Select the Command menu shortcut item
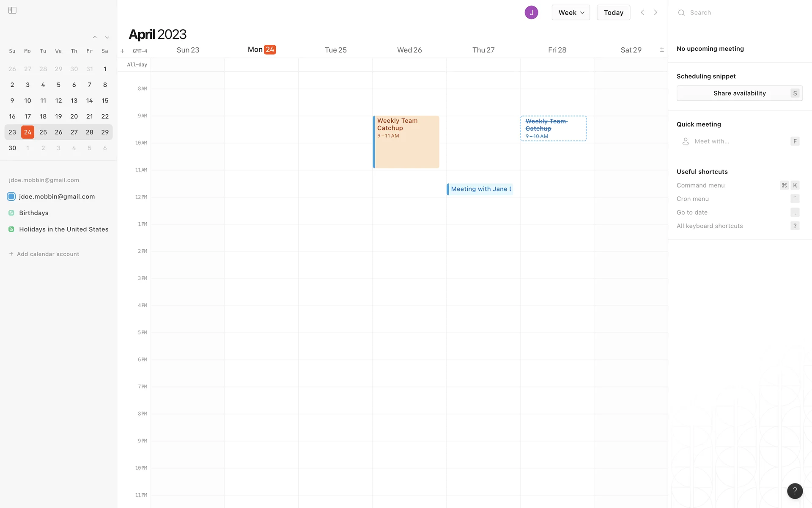812x508 pixels. (x=700, y=185)
